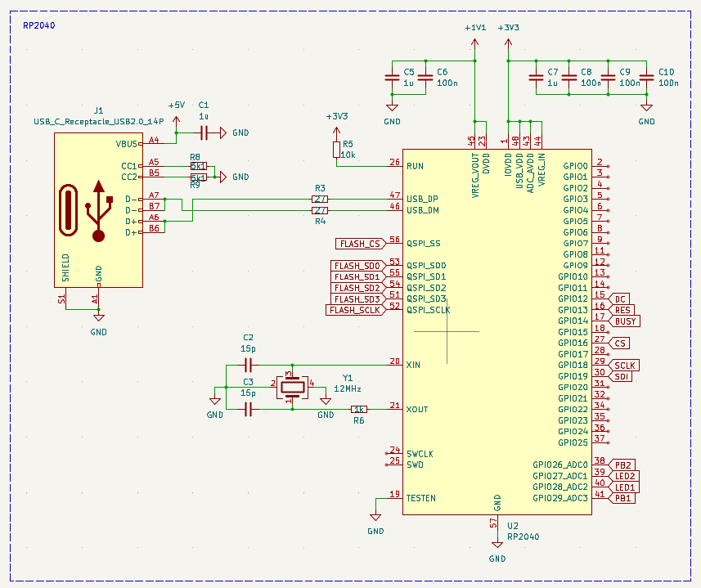Select the 10k resistor R5

tap(336, 149)
